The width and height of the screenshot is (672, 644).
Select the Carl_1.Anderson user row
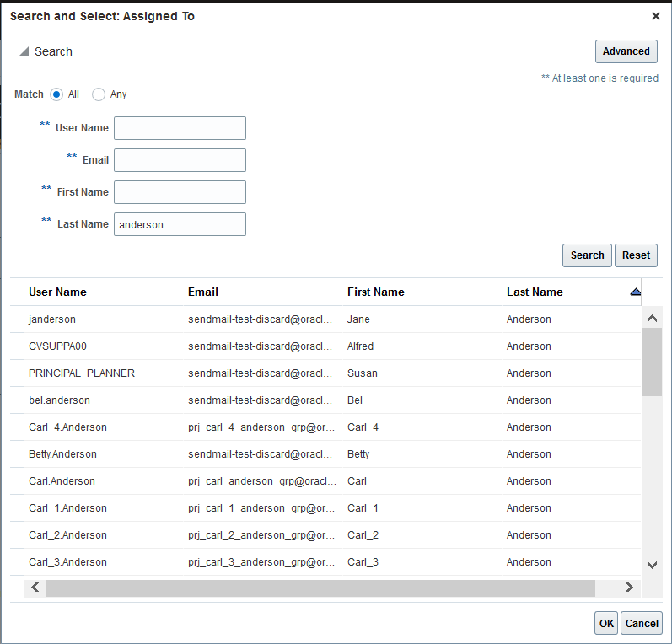[325, 508]
